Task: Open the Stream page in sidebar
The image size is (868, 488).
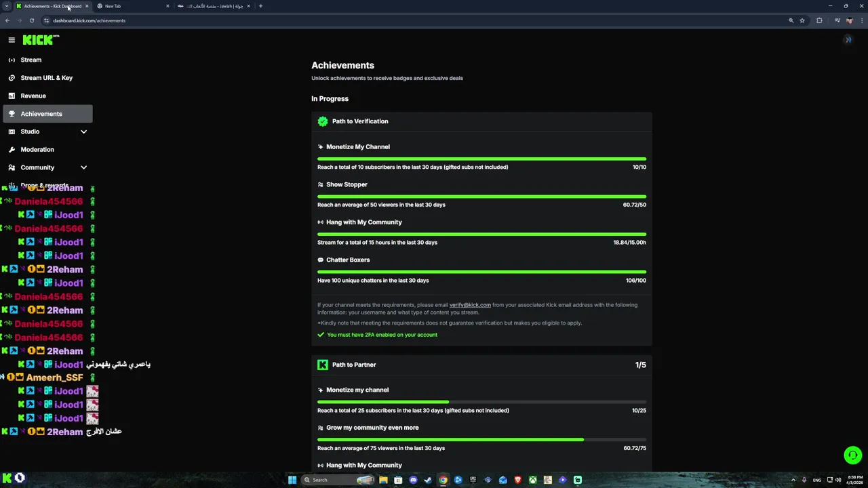Action: pyautogui.click(x=47, y=60)
